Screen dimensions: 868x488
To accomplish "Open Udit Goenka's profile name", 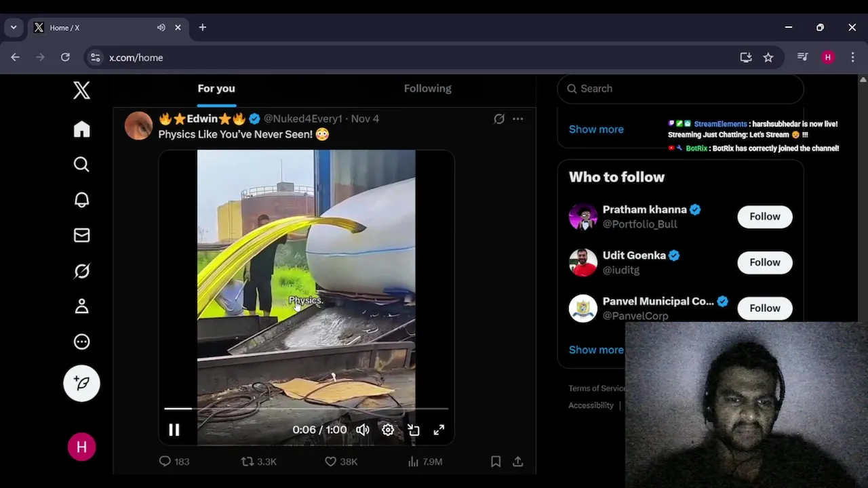I will 634,256.
